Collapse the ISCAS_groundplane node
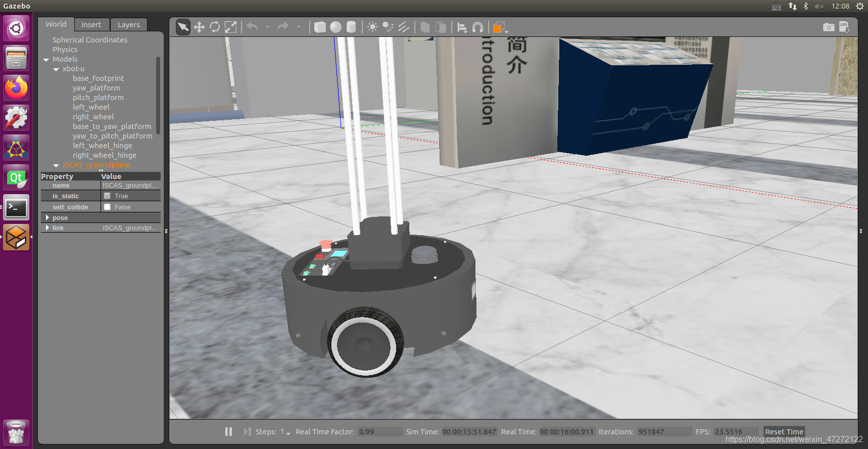Screen dimensions: 868x449 tap(56, 165)
